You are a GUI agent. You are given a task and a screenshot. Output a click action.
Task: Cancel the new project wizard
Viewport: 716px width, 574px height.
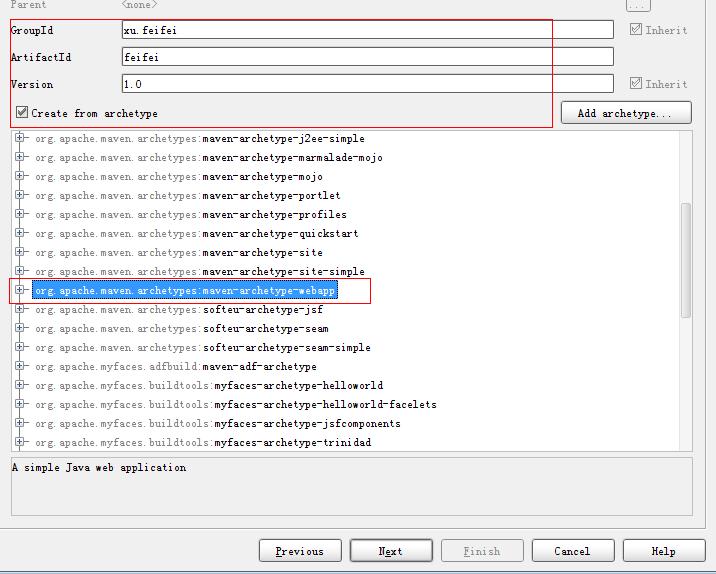pyautogui.click(x=572, y=551)
